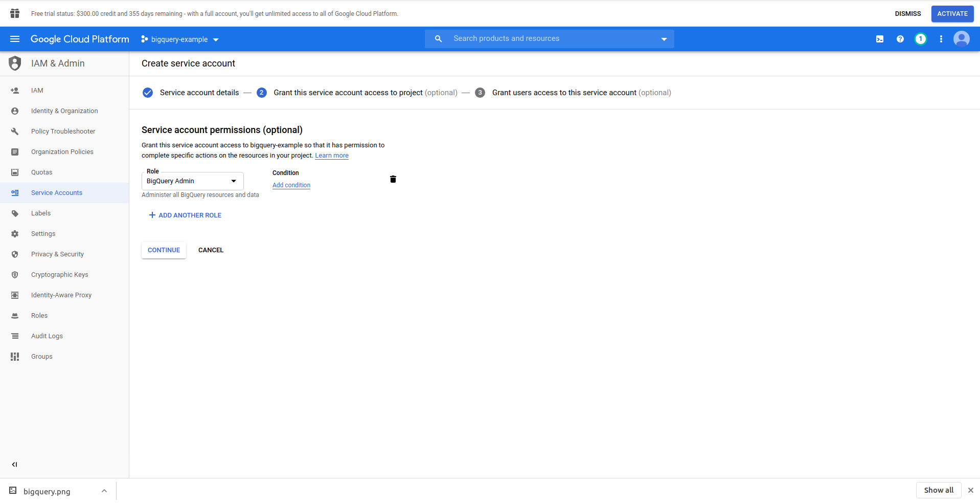The height and width of the screenshot is (503, 980).
Task: Open the Learn more link
Action: (x=332, y=156)
